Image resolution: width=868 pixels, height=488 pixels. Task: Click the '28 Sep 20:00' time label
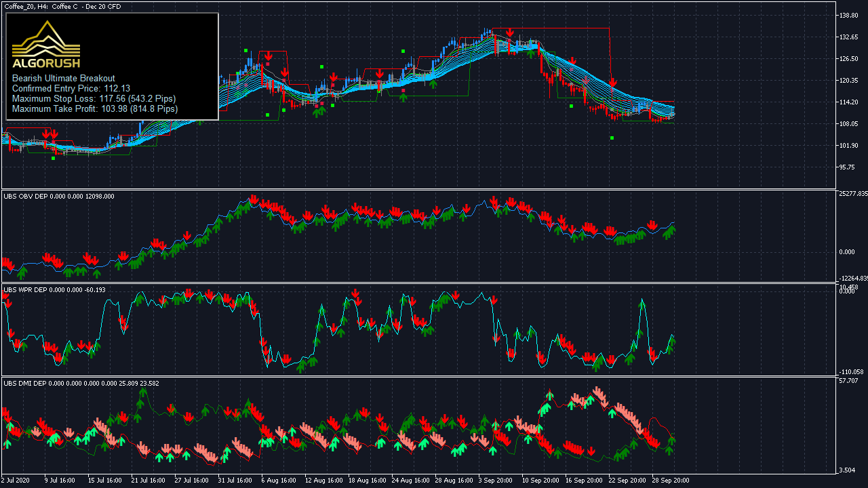(671, 480)
